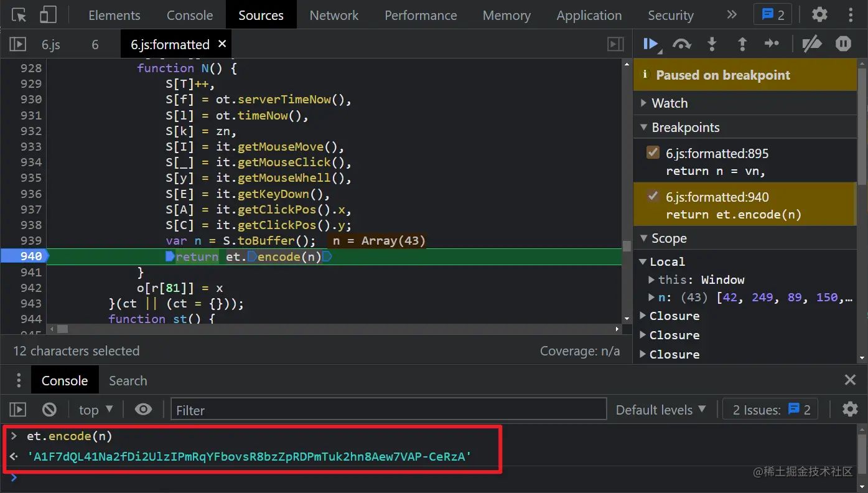Screen dimensions: 868x493
Task: Clear the console
Action: [x=49, y=410]
